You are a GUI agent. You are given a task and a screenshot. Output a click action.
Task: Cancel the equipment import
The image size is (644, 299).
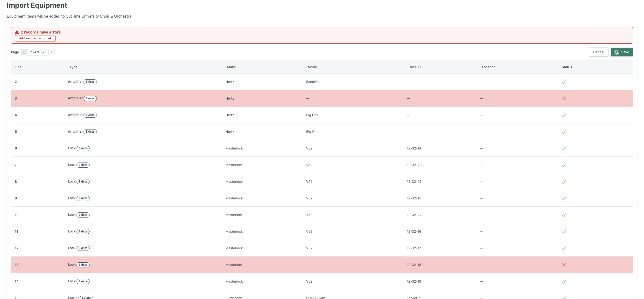coord(598,52)
